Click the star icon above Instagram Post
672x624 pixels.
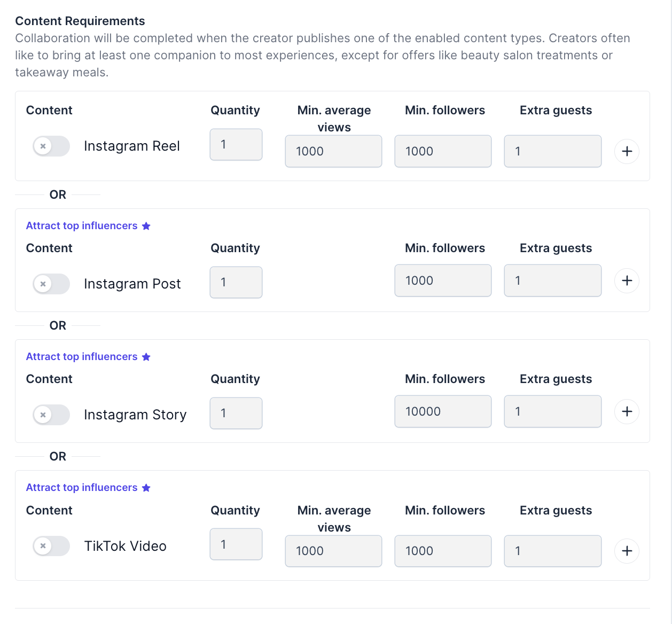[x=146, y=226]
